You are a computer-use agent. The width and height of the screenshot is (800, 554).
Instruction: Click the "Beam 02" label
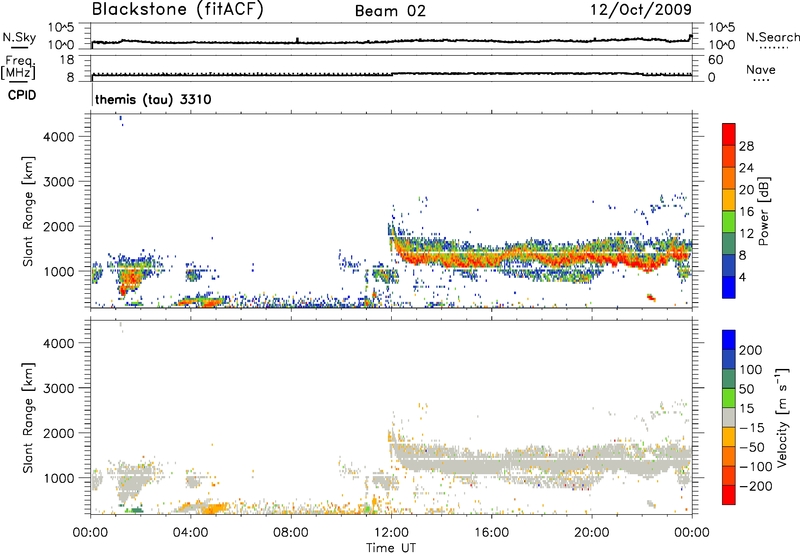point(390,11)
